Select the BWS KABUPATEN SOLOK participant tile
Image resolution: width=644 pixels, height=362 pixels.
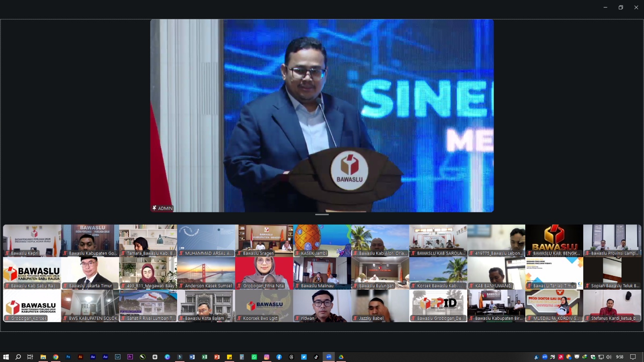90,306
